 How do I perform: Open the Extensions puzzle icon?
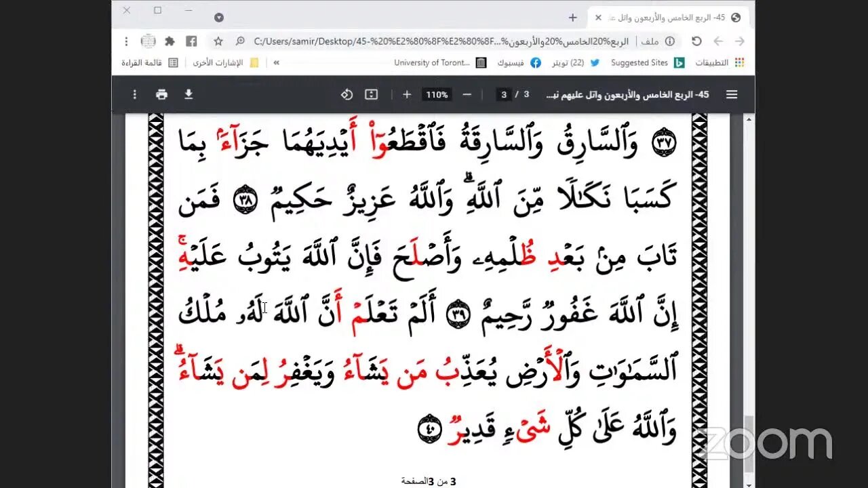click(x=170, y=41)
